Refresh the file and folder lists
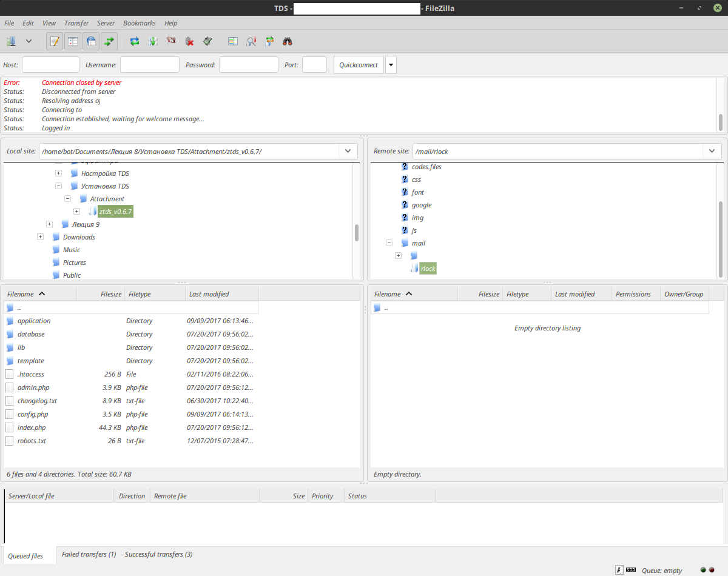The height and width of the screenshot is (576, 728). pyautogui.click(x=135, y=41)
